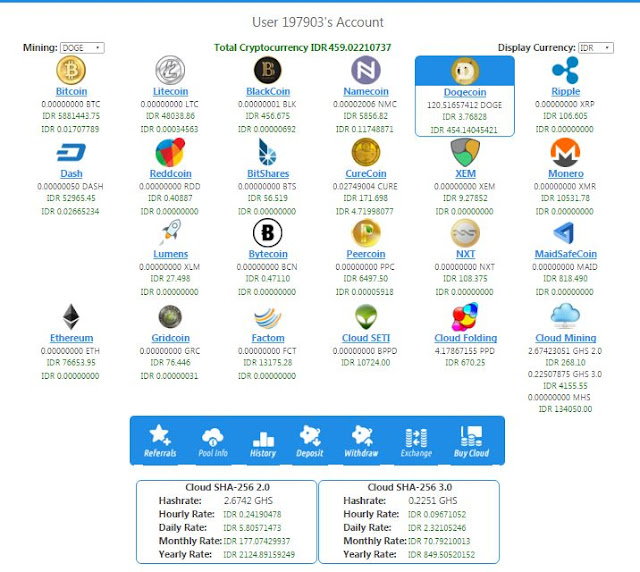Click the Ethereum diamond icon
The image size is (640, 572).
71,317
